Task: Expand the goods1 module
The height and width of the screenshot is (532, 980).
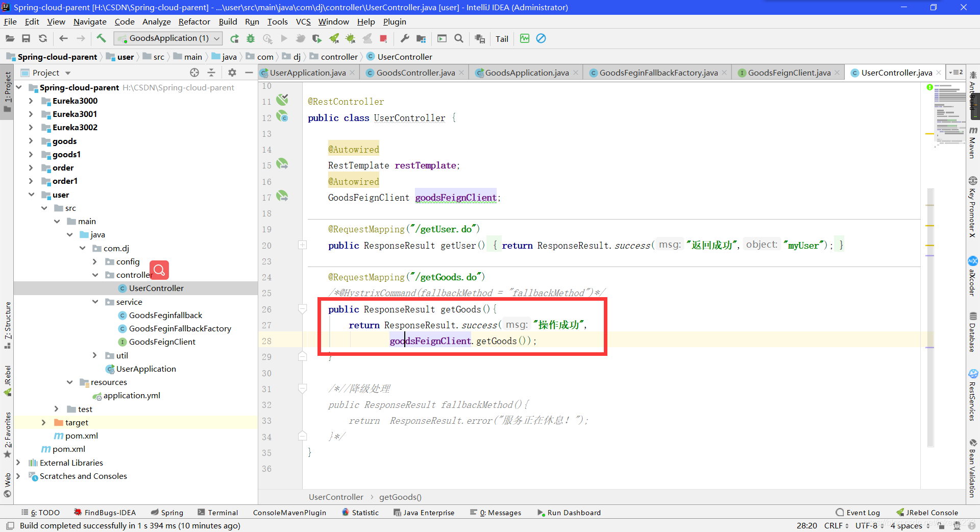Action: coord(31,154)
